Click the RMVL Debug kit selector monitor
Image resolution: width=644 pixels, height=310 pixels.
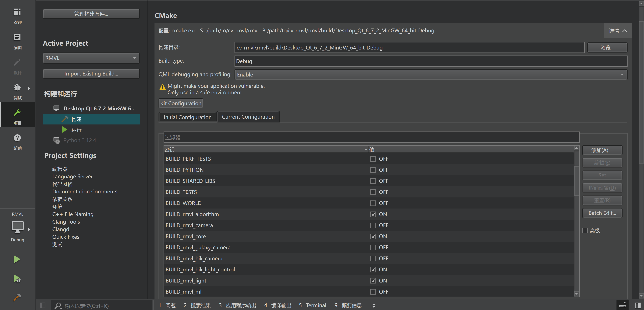tap(17, 227)
